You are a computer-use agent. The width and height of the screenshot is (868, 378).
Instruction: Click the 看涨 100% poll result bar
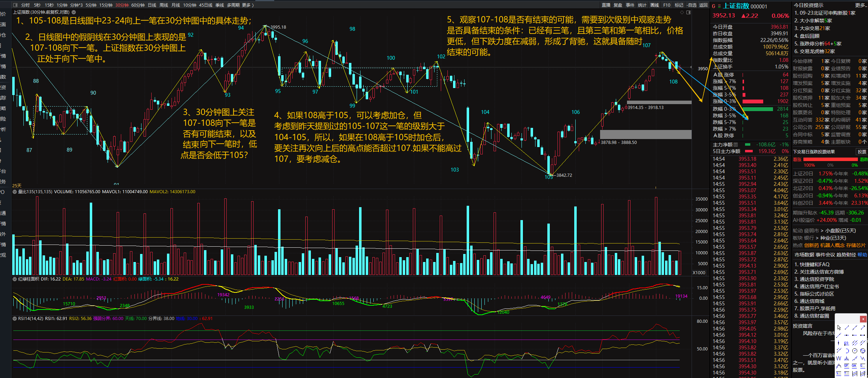(x=831, y=159)
